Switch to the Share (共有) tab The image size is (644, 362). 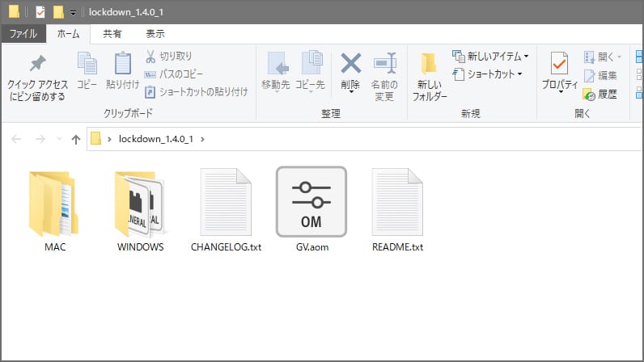click(x=112, y=34)
